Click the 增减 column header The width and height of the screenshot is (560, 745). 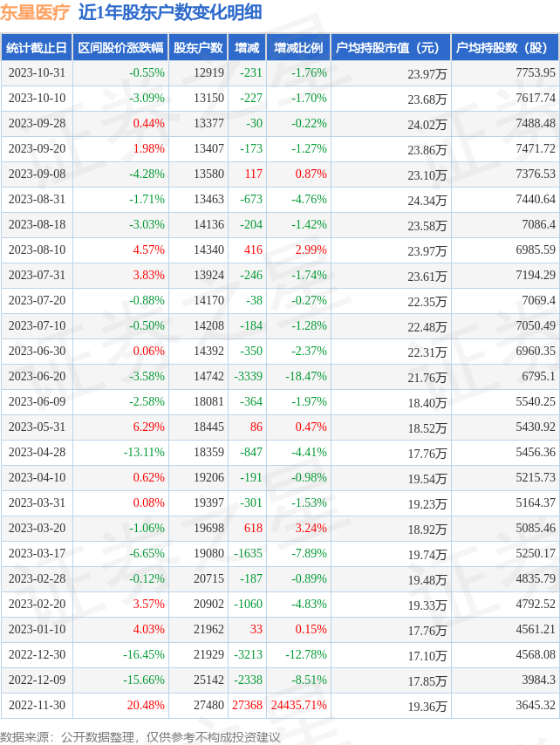pos(247,47)
